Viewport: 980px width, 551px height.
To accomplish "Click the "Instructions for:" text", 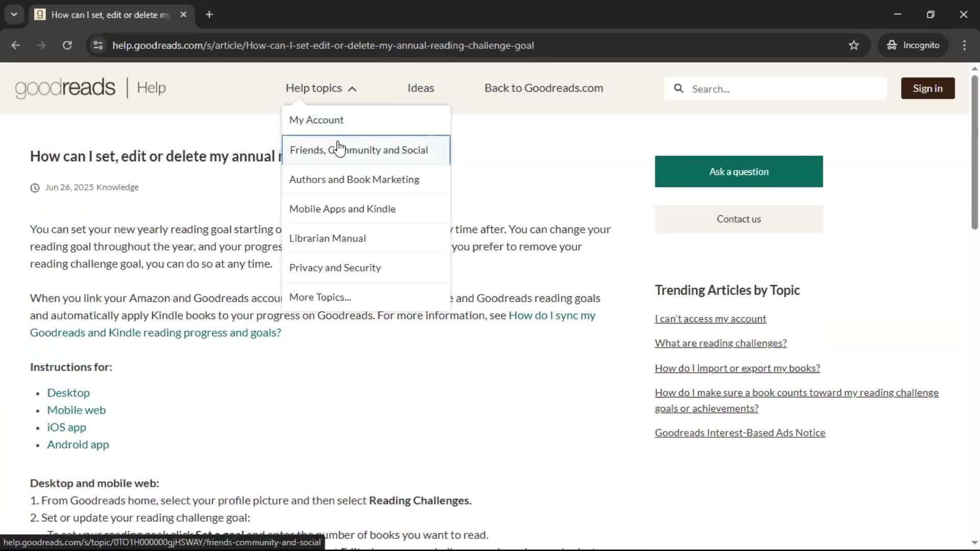I will (x=71, y=367).
